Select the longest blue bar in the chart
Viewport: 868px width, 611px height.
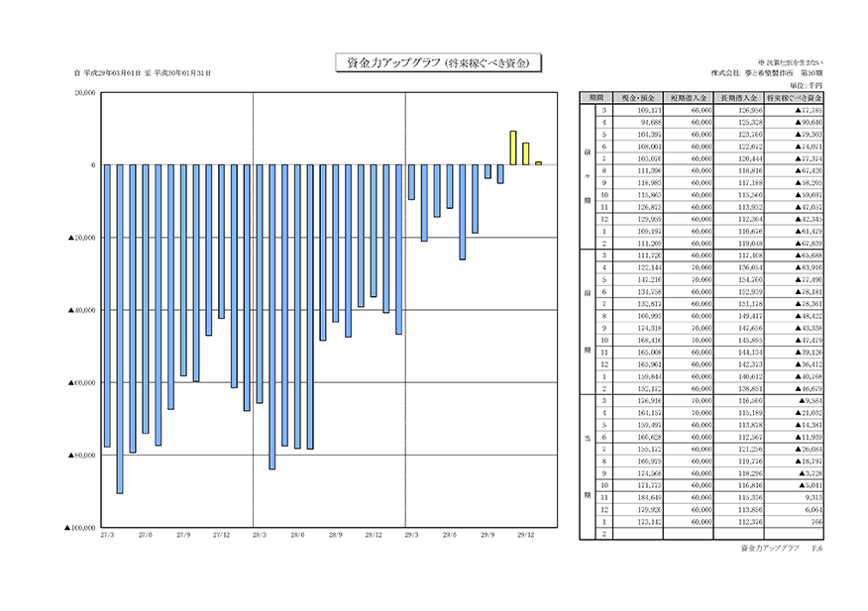tap(120, 327)
